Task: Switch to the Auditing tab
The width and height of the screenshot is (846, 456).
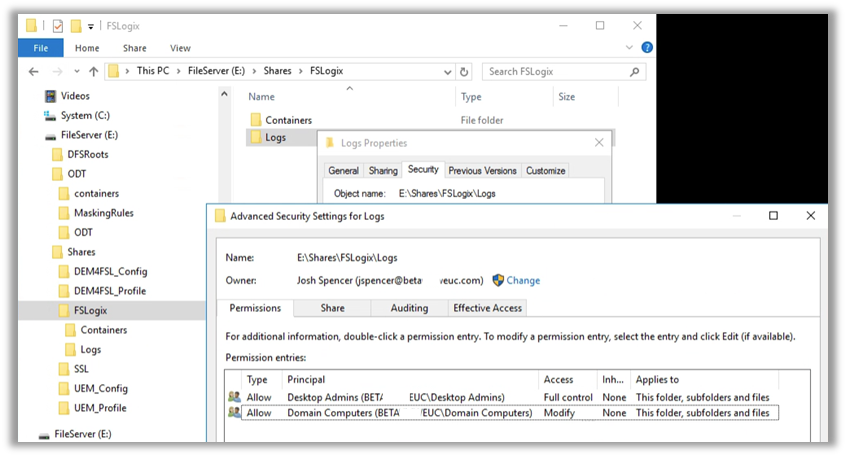Action: (409, 308)
